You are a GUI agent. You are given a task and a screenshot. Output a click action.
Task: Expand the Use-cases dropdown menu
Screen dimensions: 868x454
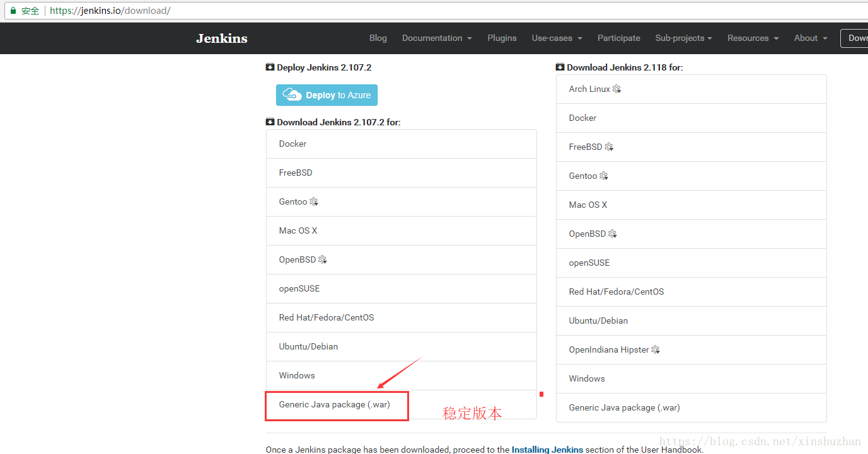[x=557, y=38]
